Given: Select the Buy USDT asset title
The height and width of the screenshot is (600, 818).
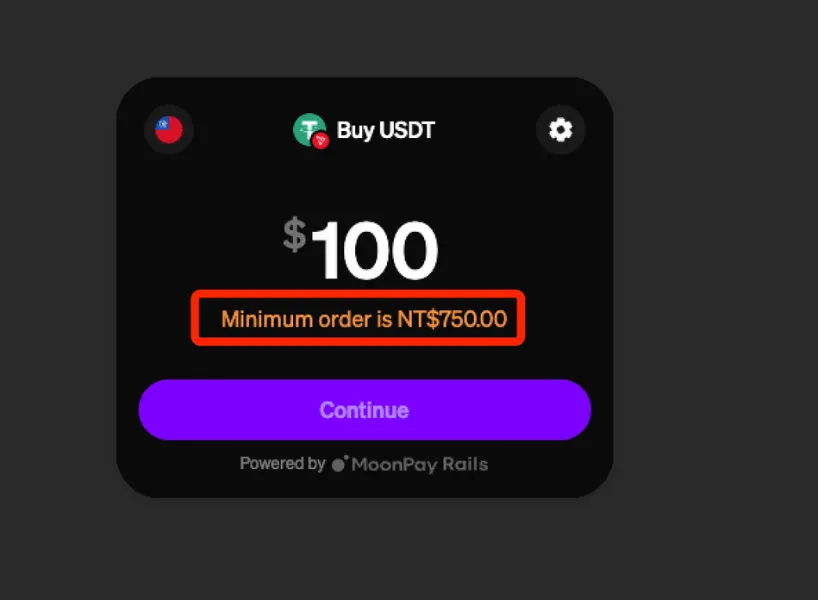Looking at the screenshot, I should click(386, 130).
